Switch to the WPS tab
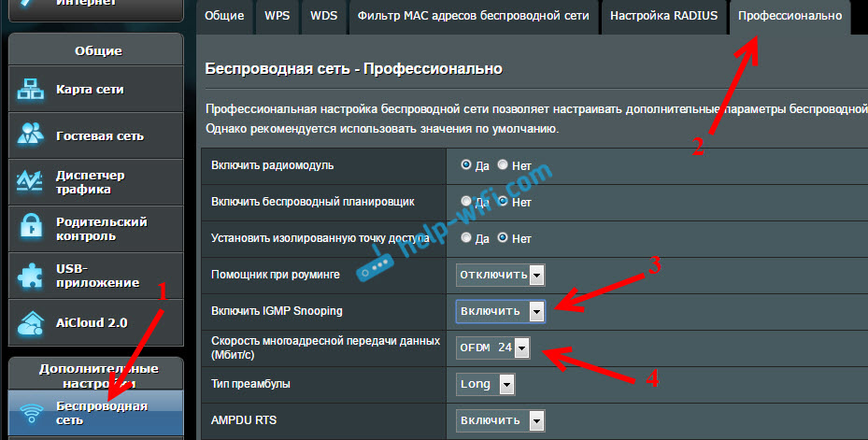 [x=277, y=16]
